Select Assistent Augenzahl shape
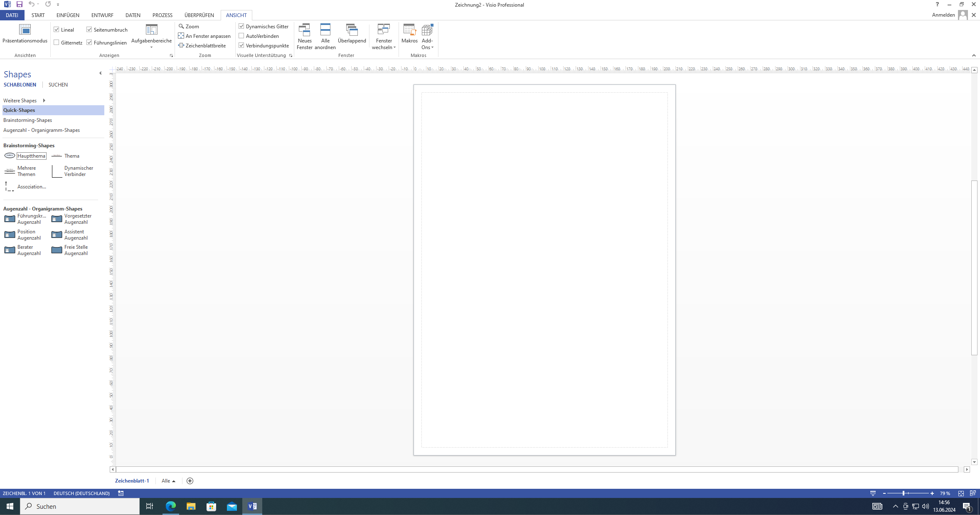This screenshot has width=980, height=515. [x=69, y=235]
